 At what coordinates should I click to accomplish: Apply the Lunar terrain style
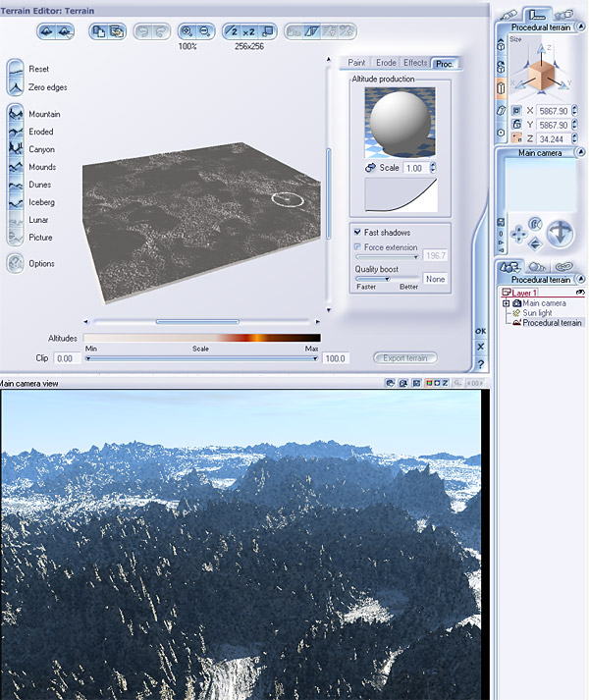pyautogui.click(x=16, y=220)
